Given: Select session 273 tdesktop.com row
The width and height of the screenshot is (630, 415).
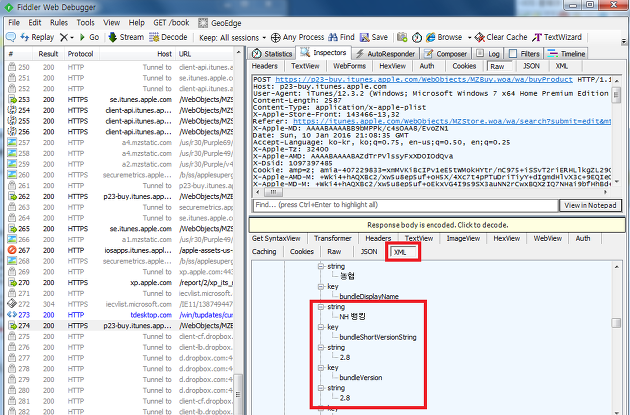Looking at the screenshot, I should click(120, 315).
